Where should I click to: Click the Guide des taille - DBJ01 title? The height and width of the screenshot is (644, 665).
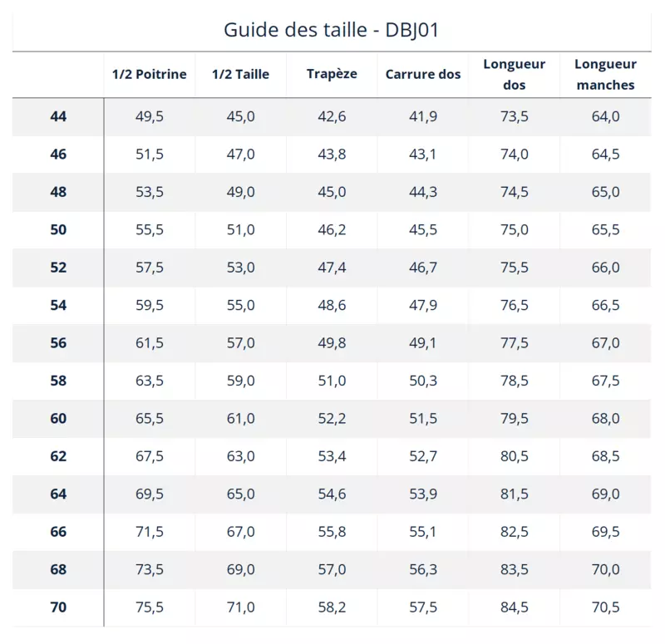click(x=331, y=30)
